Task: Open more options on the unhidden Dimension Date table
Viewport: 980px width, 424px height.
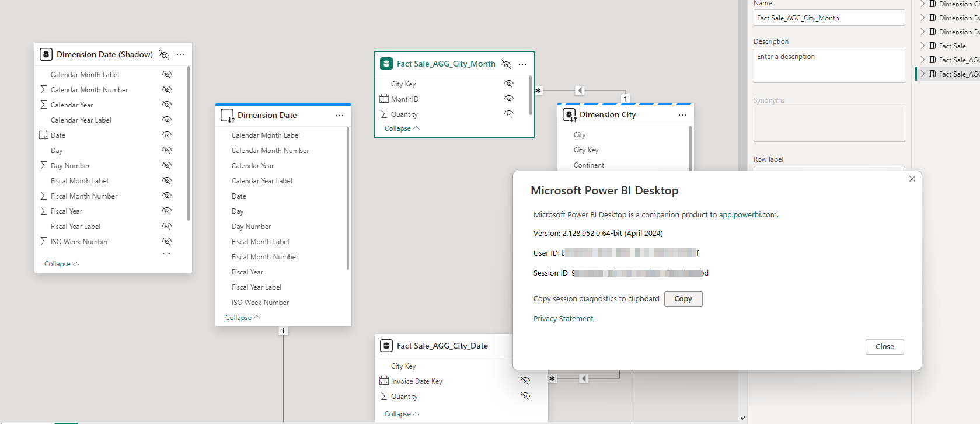Action: pyautogui.click(x=340, y=116)
